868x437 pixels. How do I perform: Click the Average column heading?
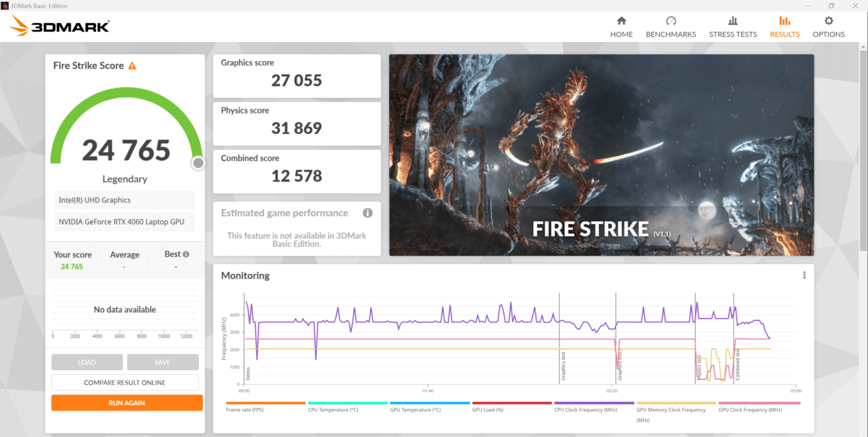125,255
